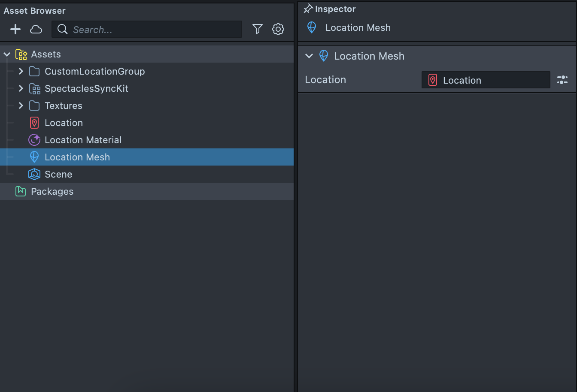577x392 pixels.
Task: Click the field options icon beside Location
Action: (562, 80)
